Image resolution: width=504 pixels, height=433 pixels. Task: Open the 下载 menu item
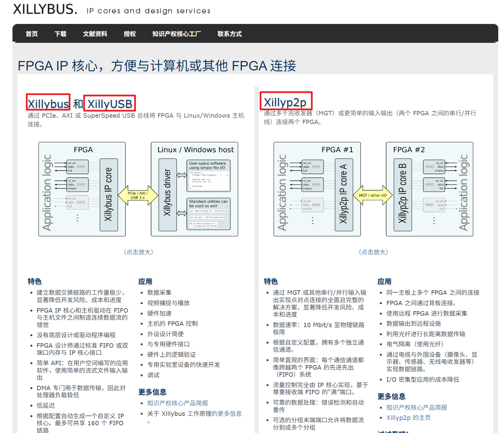[61, 34]
